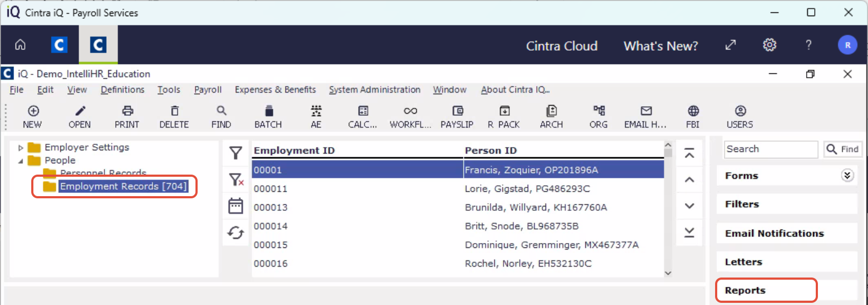This screenshot has height=305, width=868.
Task: Select Employment ID 000013 row
Action: coord(458,207)
